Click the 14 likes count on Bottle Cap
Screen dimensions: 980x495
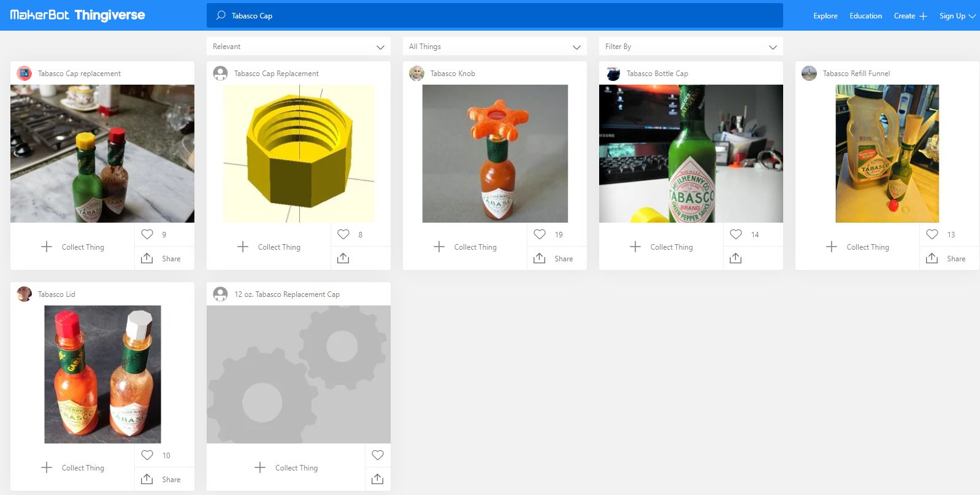755,235
